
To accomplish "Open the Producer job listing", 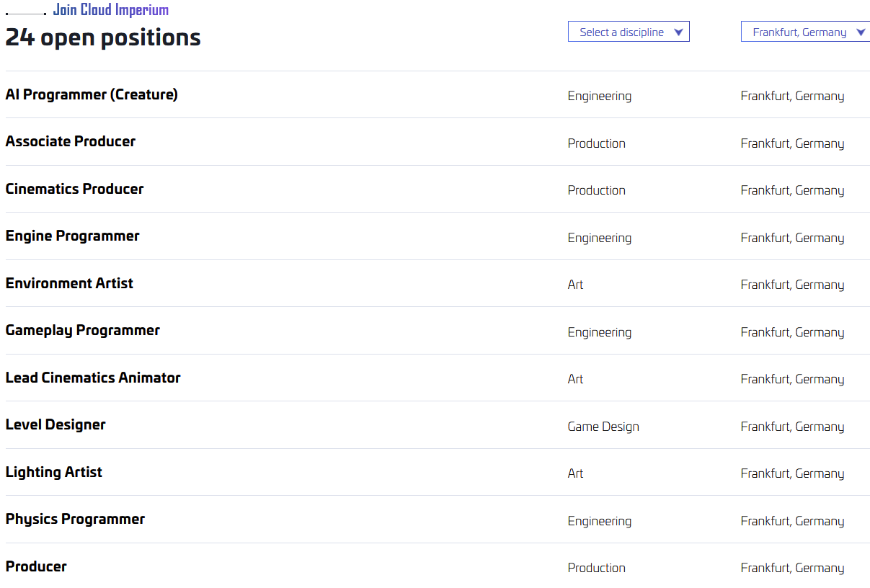I will [x=36, y=566].
